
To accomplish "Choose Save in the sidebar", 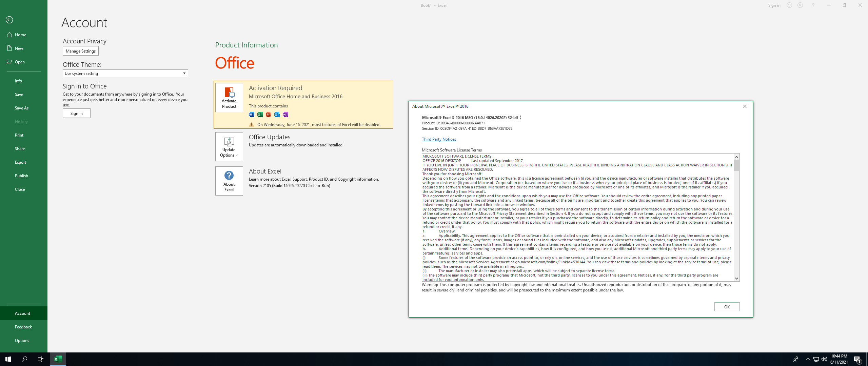I will click(24, 94).
